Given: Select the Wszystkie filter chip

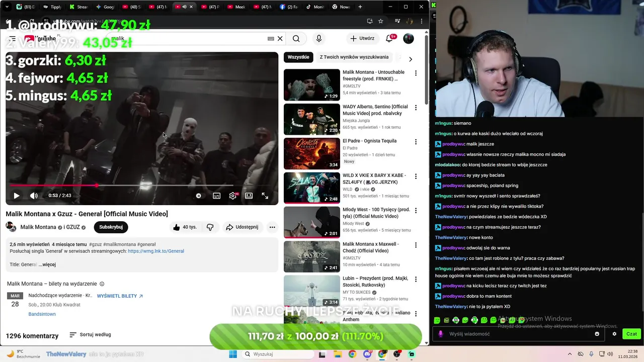Looking at the screenshot, I should pos(298,57).
